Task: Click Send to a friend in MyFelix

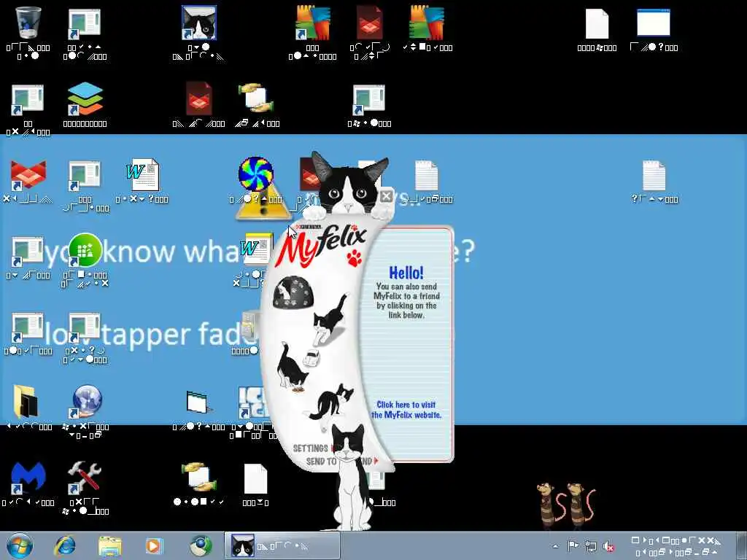Action: (x=341, y=462)
